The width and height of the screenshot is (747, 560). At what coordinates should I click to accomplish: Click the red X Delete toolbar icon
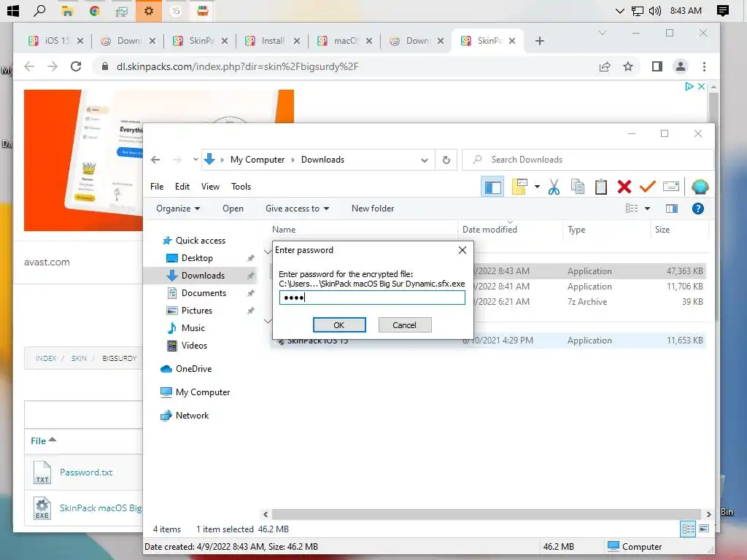coord(624,187)
